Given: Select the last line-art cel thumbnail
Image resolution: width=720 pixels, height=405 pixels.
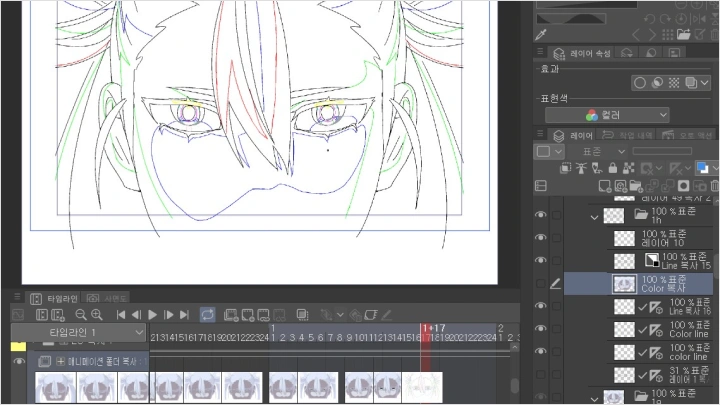Looking at the screenshot, I should click(x=422, y=387).
